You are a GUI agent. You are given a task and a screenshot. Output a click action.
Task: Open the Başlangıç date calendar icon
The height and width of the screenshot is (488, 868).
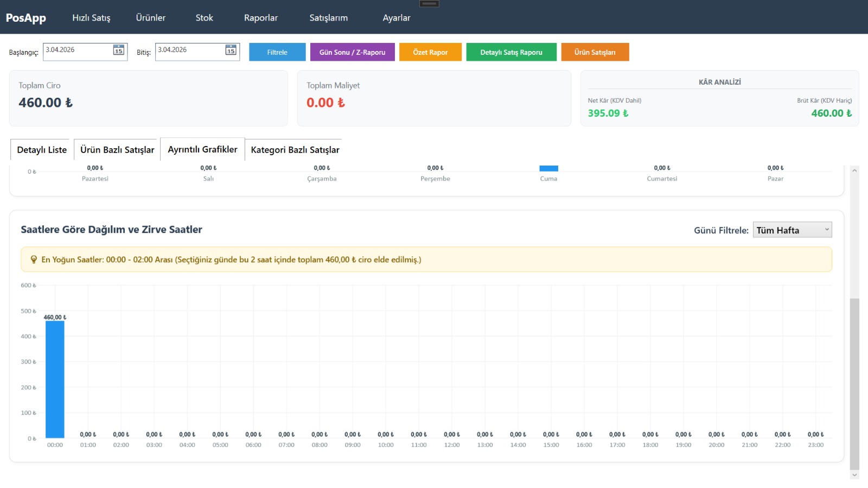click(x=118, y=50)
